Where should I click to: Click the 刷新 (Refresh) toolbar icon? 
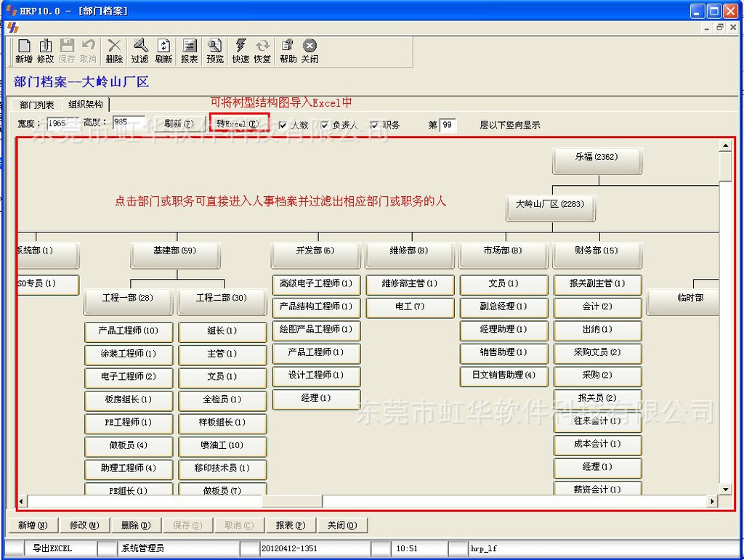point(163,50)
